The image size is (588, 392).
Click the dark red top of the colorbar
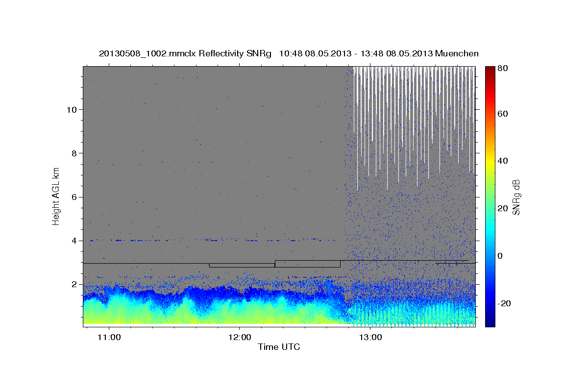point(490,70)
